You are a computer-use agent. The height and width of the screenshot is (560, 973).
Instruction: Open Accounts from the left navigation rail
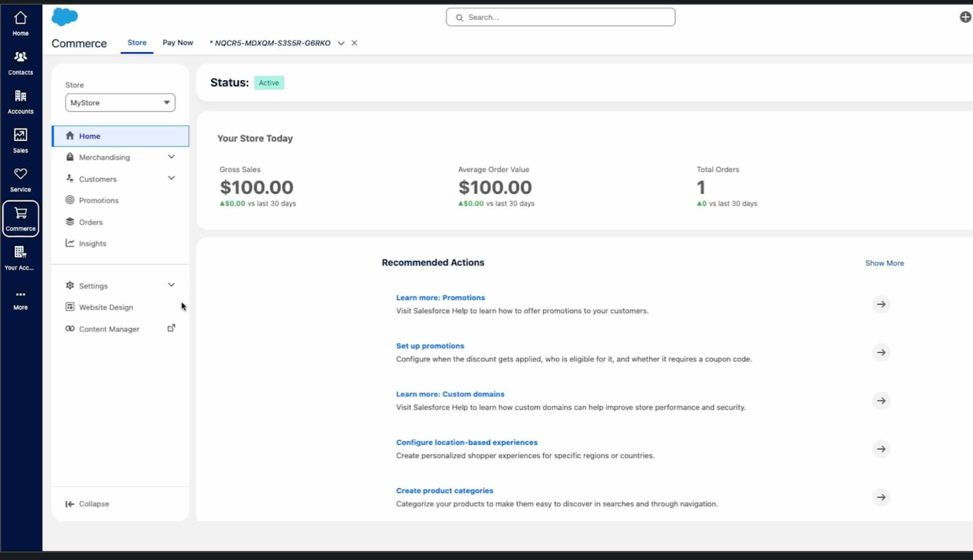pyautogui.click(x=20, y=101)
